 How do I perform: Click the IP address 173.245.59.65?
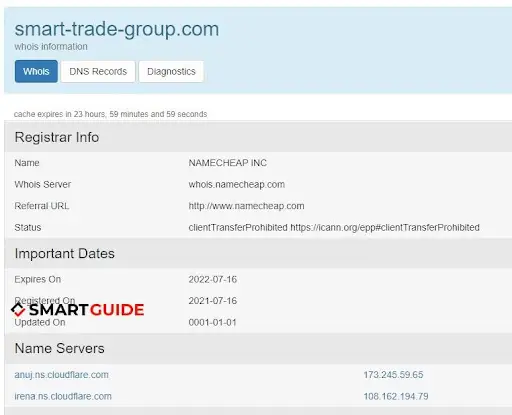tap(393, 375)
